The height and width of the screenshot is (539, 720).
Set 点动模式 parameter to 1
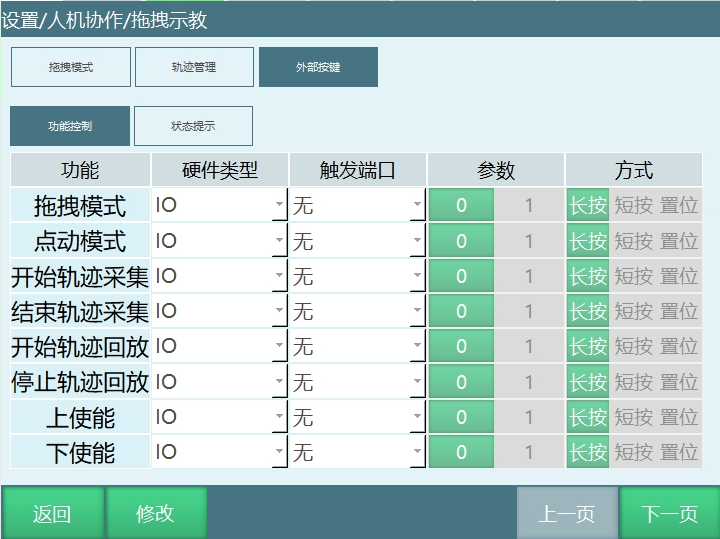[529, 241]
